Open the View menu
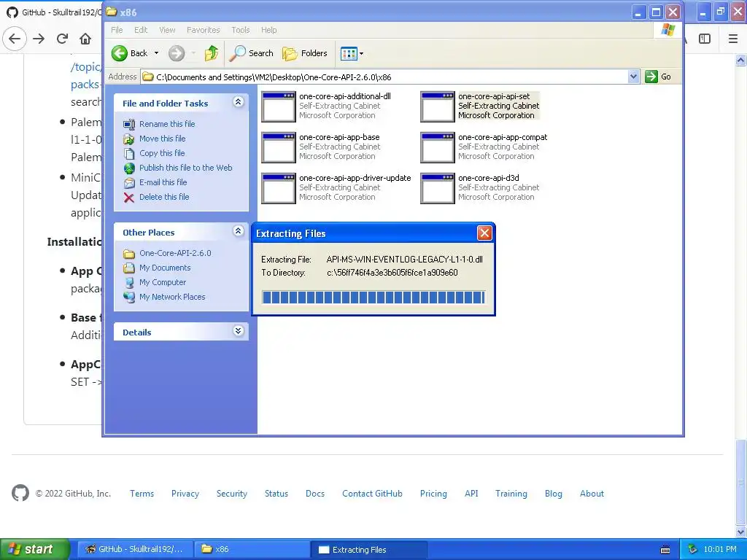The height and width of the screenshot is (560, 747). click(167, 30)
